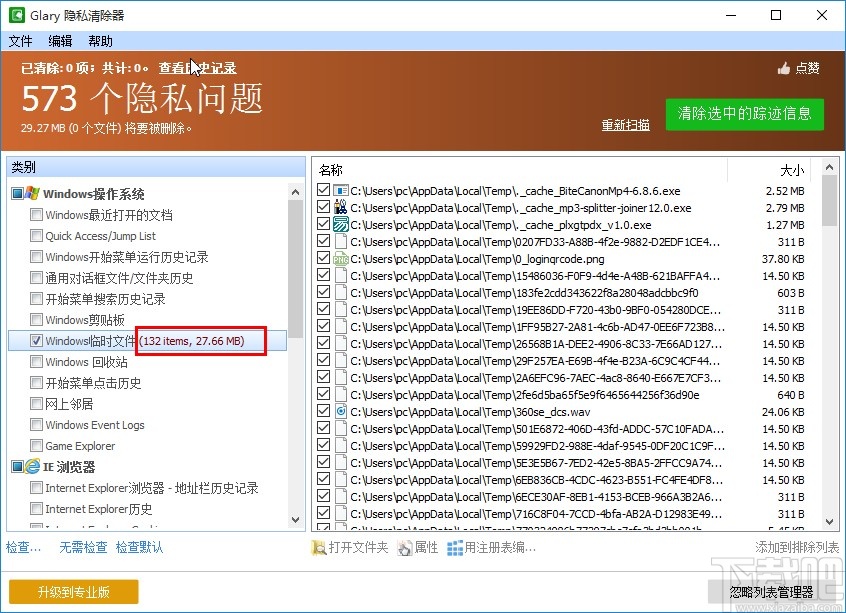Image resolution: width=846 pixels, height=613 pixels.
Task: Click icon of _cache_BiteCanonMp4-6.8.6.exe file
Action: 340,190
